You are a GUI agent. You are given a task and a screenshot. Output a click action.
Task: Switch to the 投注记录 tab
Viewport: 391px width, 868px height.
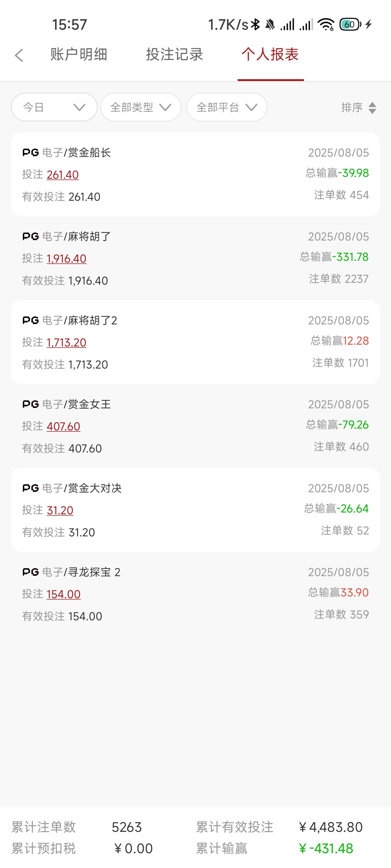click(x=175, y=55)
